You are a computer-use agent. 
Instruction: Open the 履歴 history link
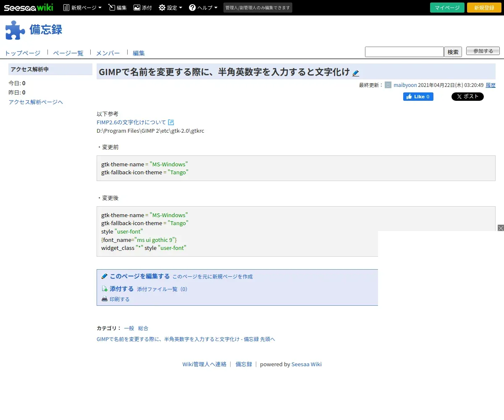tap(491, 85)
